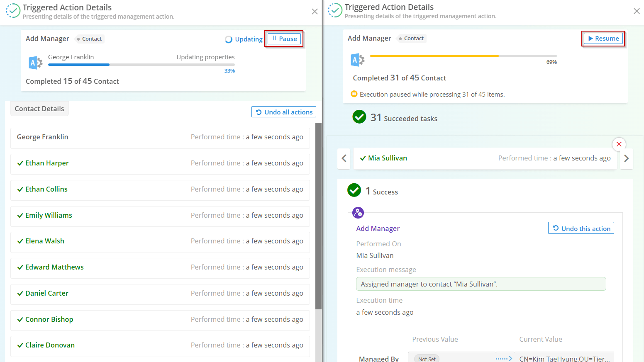
Task: Click the CN=Kim TaeHyung current value
Action: click(x=564, y=359)
